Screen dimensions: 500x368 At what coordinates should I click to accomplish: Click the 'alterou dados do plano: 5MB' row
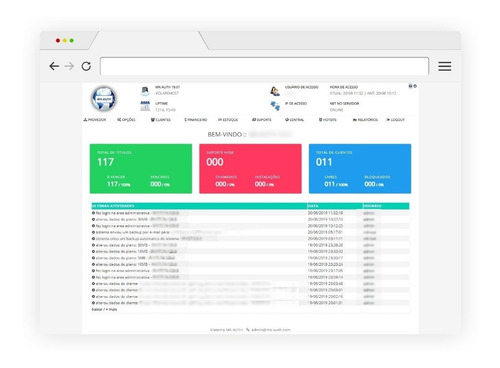point(250,258)
